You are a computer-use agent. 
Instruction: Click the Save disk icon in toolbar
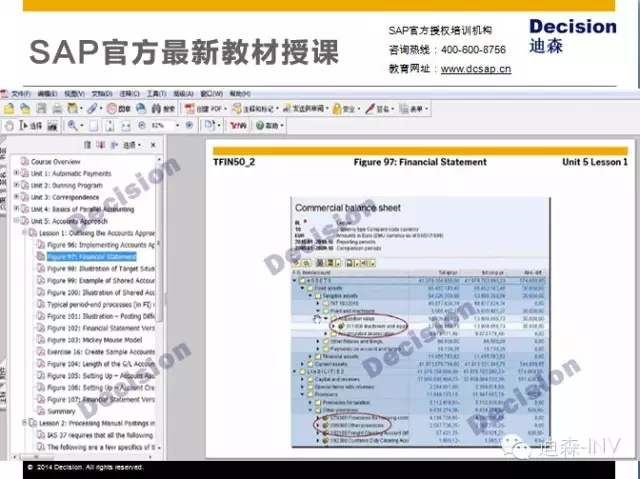click(x=41, y=109)
